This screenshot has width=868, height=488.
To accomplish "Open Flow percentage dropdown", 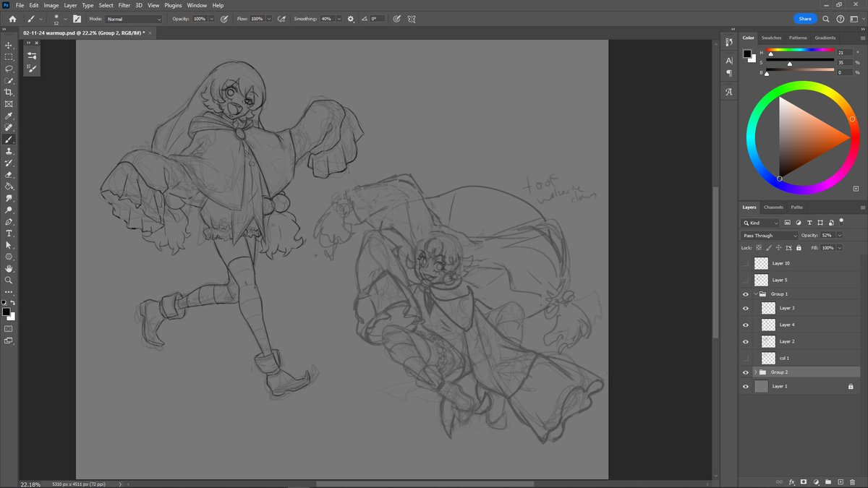I will coord(269,19).
